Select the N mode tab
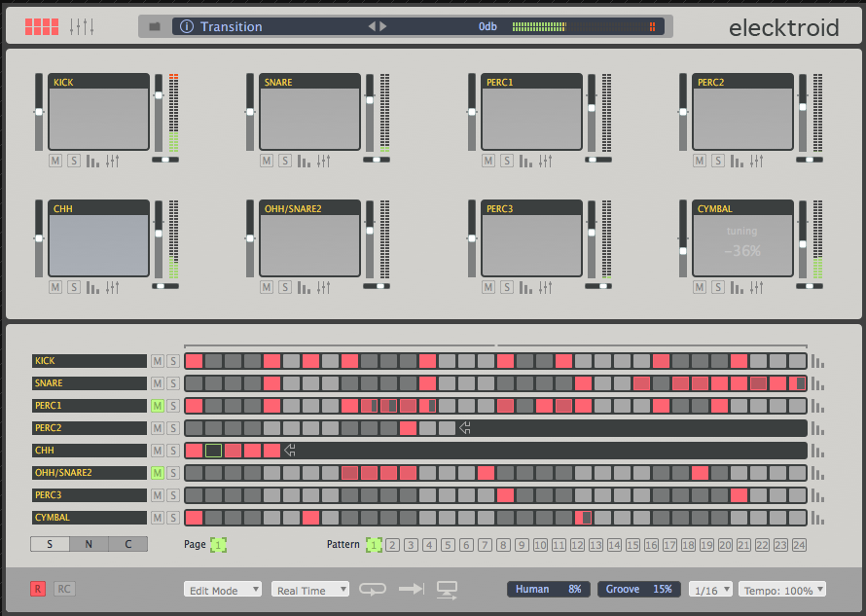866x616 pixels. 89,544
